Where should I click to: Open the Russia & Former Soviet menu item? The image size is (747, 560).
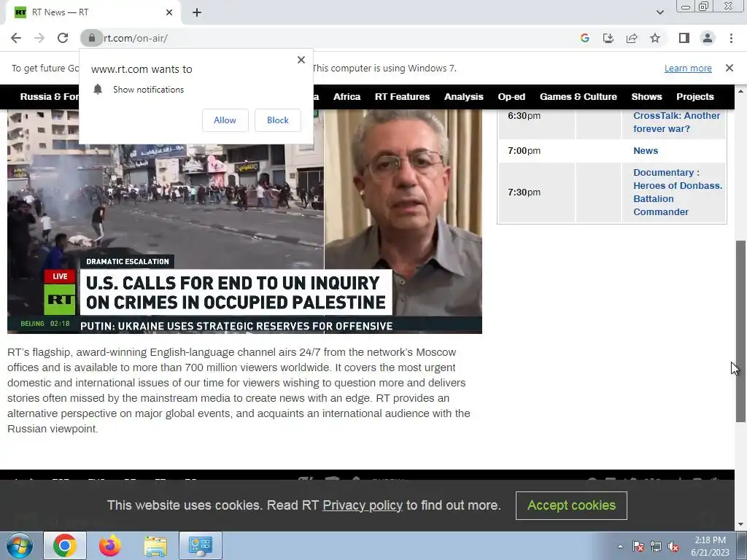pos(50,97)
